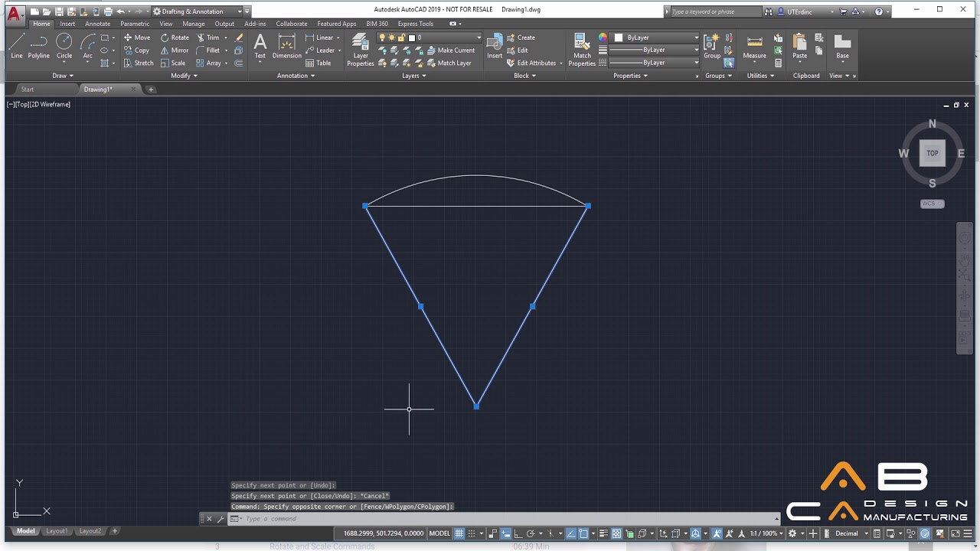Select the Erase tool icon
The height and width of the screenshot is (551, 980).
pyautogui.click(x=239, y=37)
